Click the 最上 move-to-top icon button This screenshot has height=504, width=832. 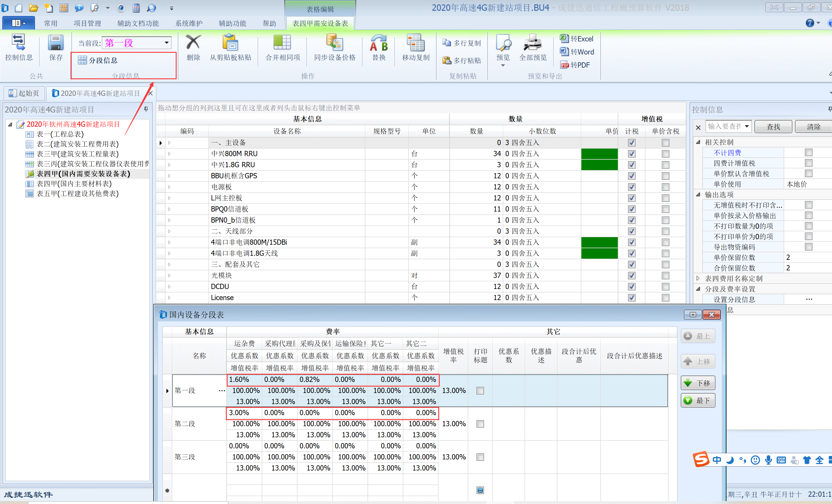[698, 336]
